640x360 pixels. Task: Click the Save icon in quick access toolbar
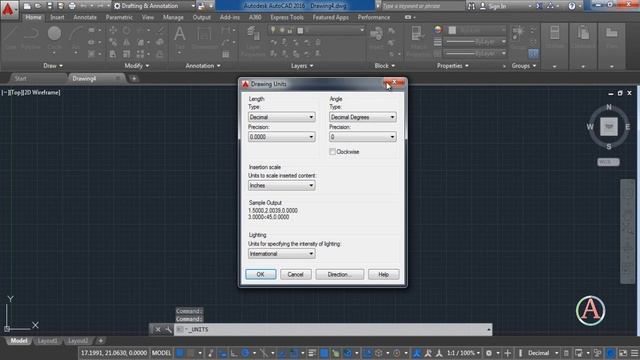point(49,6)
